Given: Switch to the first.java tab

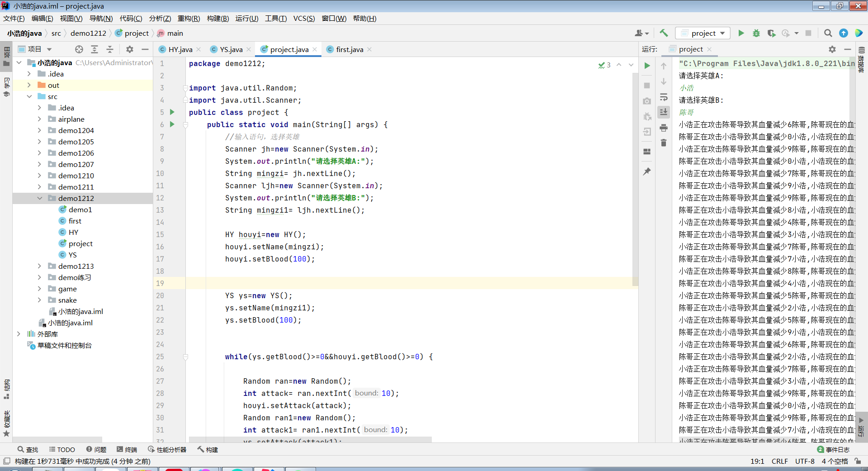Looking at the screenshot, I should (x=349, y=49).
